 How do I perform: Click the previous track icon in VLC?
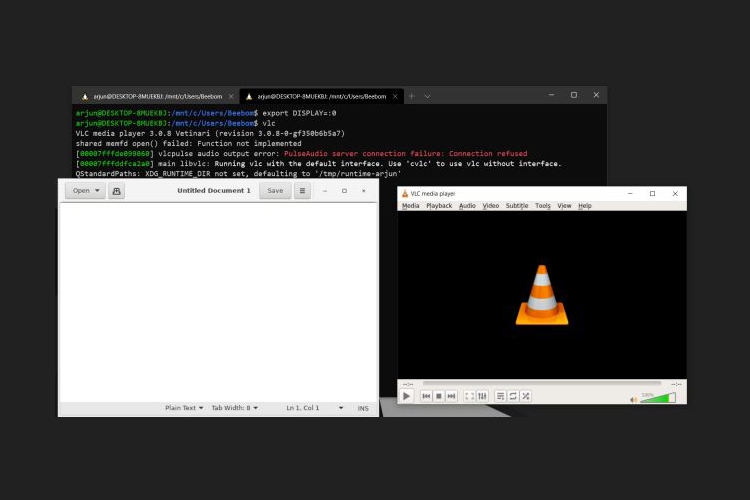[426, 396]
